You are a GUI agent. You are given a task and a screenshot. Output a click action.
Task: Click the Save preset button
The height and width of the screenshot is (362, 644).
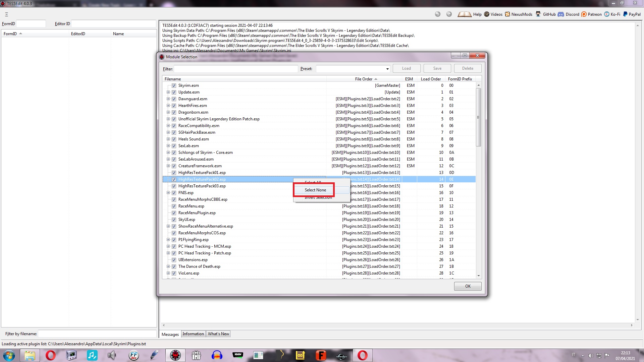click(437, 68)
